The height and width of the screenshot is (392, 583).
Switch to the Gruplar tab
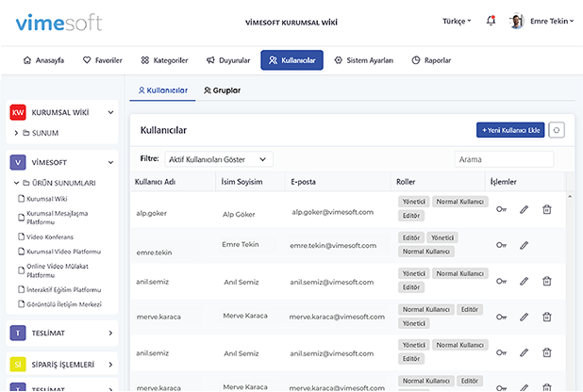point(222,90)
